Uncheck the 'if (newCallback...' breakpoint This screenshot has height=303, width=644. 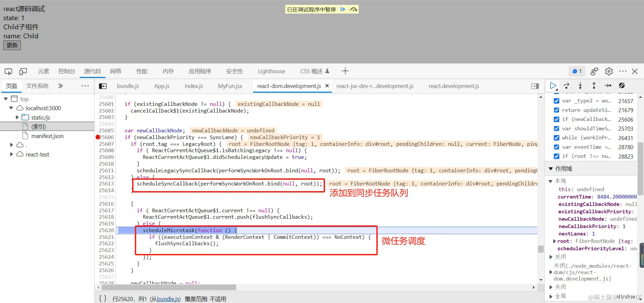tap(556, 119)
